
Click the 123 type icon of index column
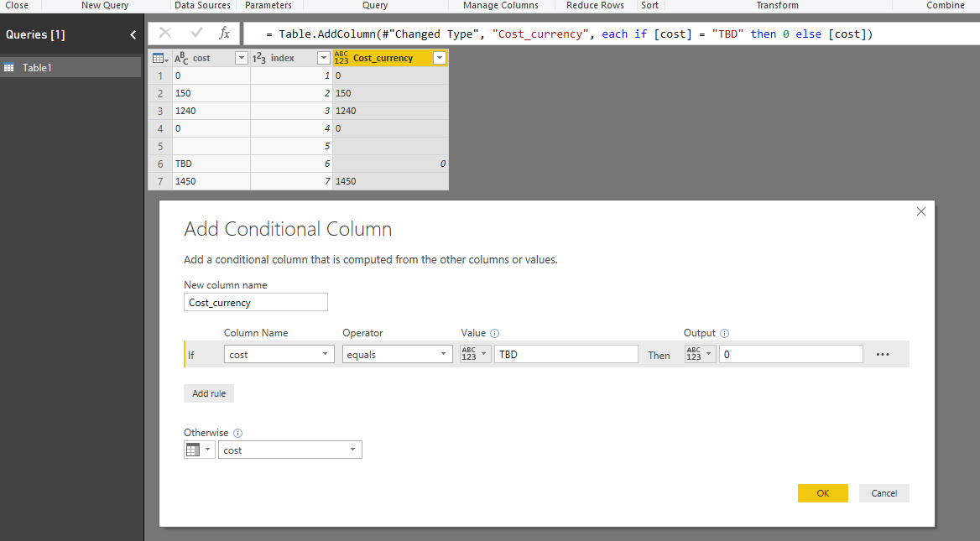258,58
